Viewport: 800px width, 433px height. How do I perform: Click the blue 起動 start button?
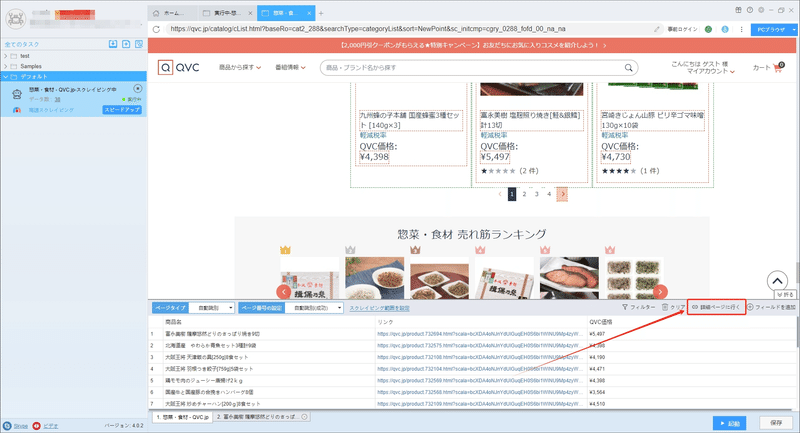click(729, 423)
